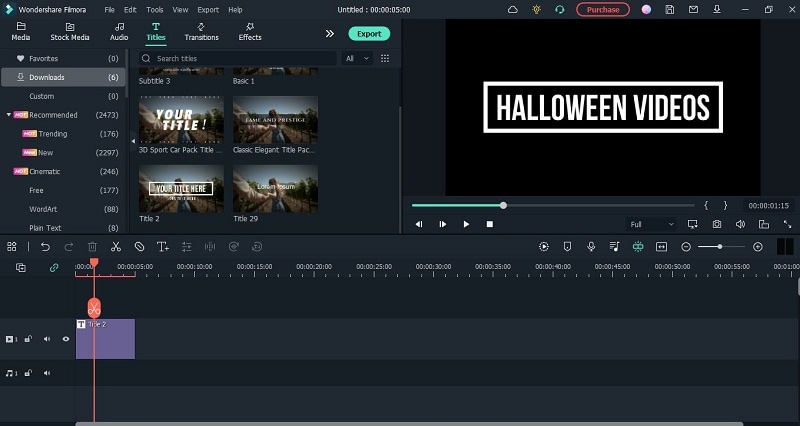Image resolution: width=800 pixels, height=426 pixels.
Task: Collapse the Recommended category arrow
Action: (x=9, y=115)
